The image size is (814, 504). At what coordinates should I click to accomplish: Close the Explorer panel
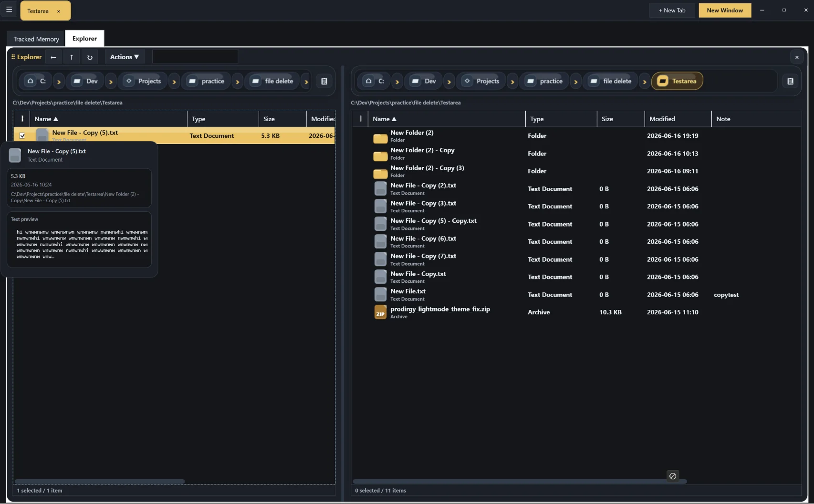[797, 57]
